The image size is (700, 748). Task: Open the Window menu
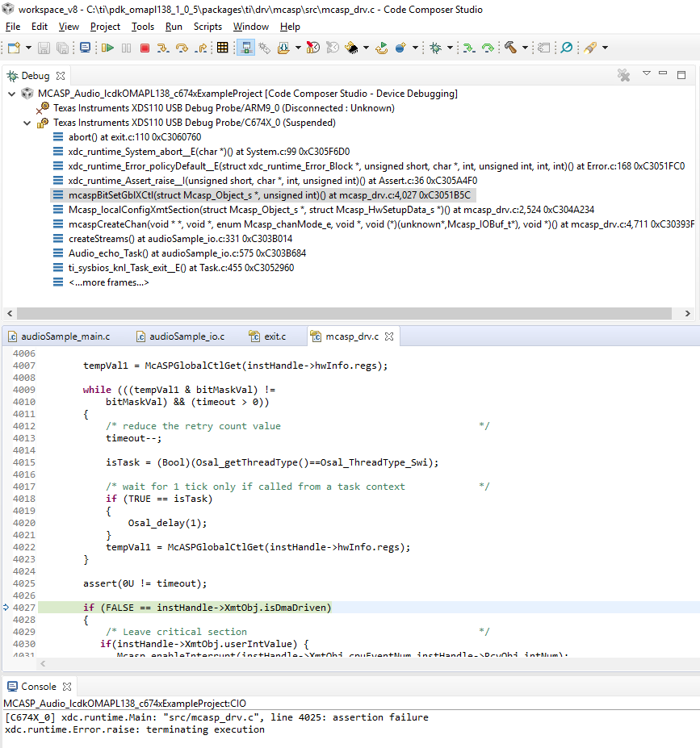251,27
